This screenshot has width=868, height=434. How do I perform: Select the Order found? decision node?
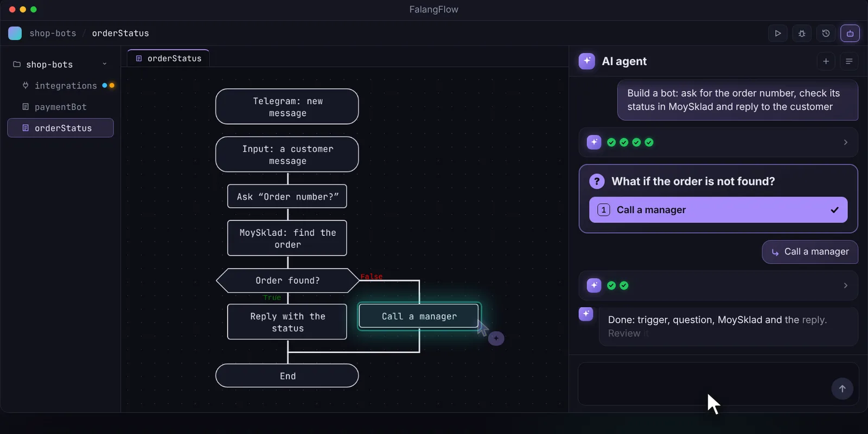click(288, 280)
